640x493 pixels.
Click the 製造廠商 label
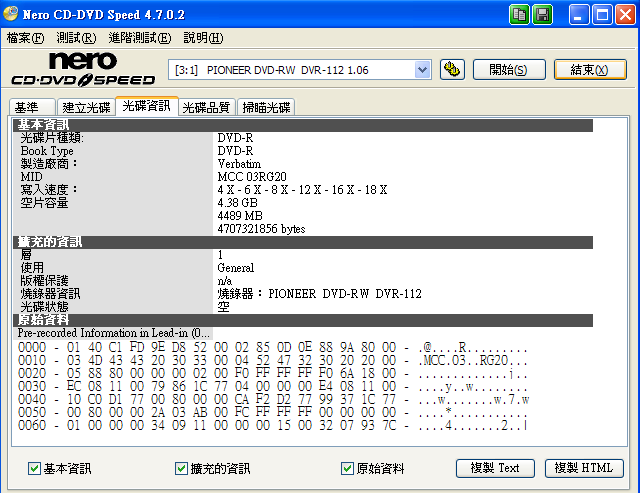pyautogui.click(x=49, y=164)
